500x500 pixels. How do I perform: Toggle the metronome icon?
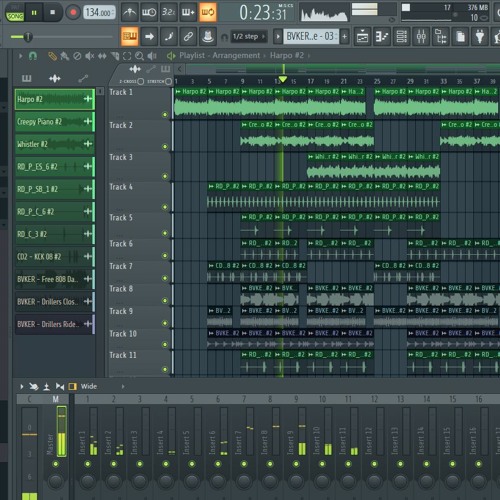(x=129, y=13)
